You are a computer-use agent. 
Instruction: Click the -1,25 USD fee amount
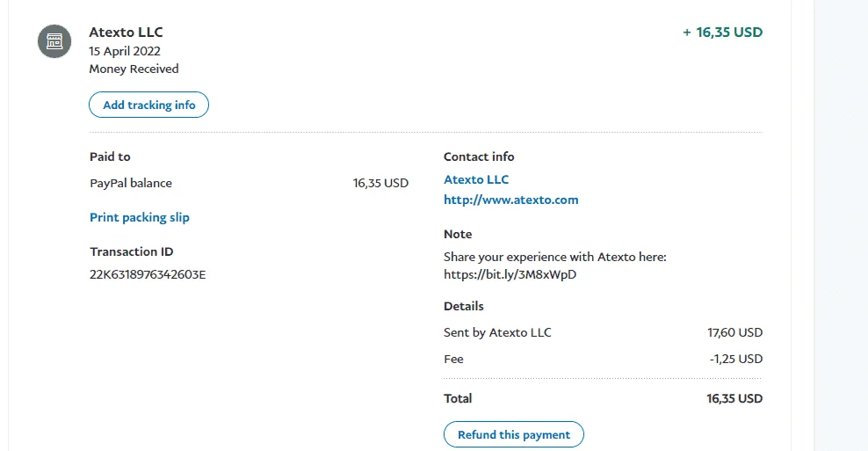(x=736, y=359)
